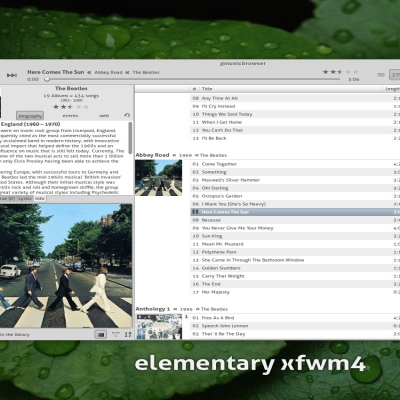Screen dimensions: 400x400
Task: Select the song Her Majesty
Action: (x=295, y=292)
